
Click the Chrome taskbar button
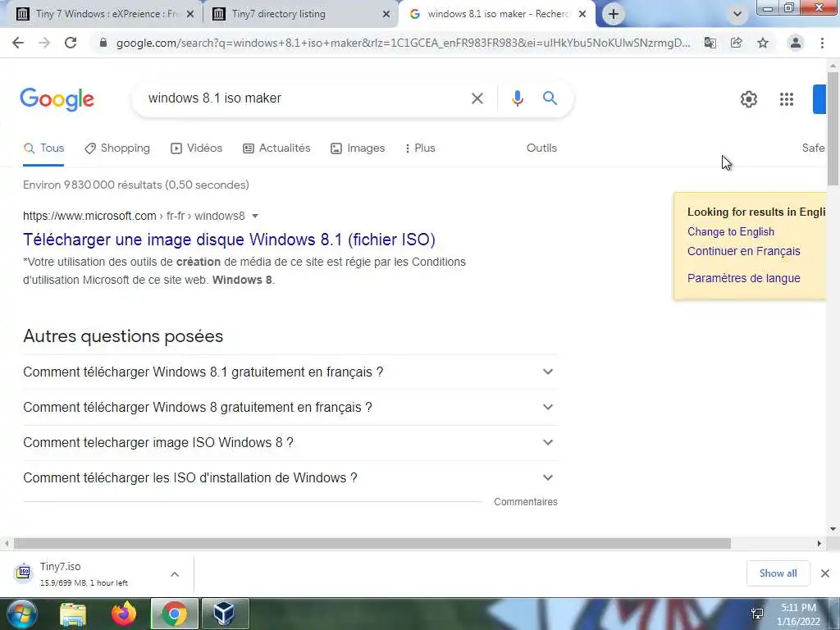tap(175, 614)
